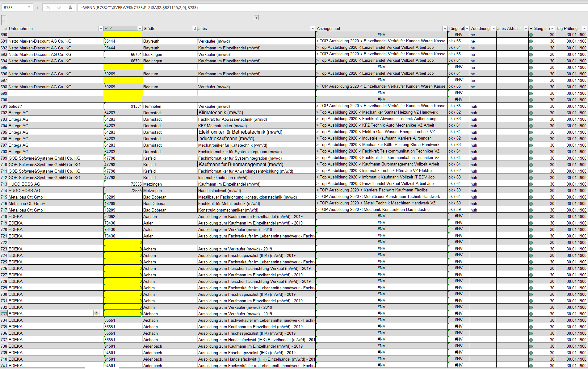Viewport: 588px width, 369px height.
Task: Open the insert function fx dialog
Action: point(70,7)
